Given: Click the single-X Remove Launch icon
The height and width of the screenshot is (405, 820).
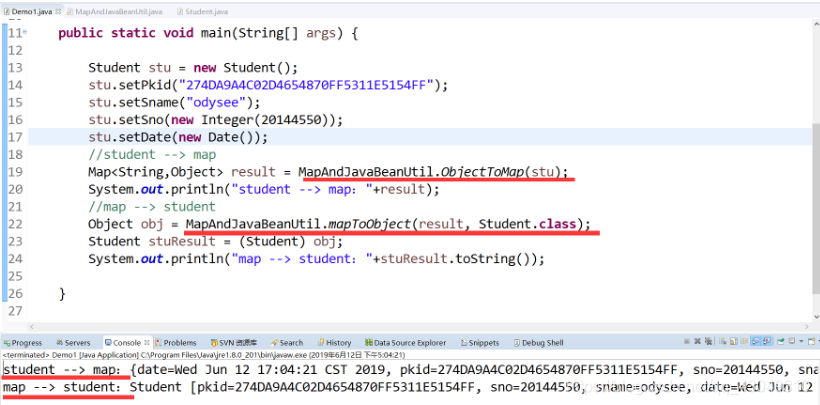Looking at the screenshot, I should click(x=698, y=341).
